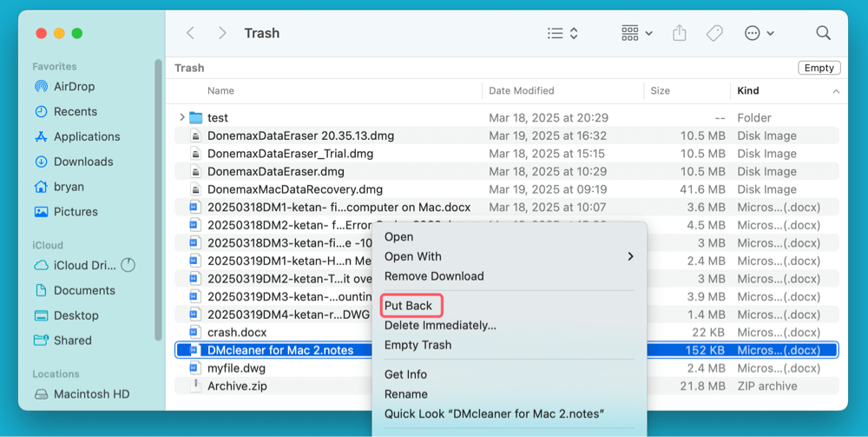
Task: Expand the Open With submenu
Action: (510, 256)
